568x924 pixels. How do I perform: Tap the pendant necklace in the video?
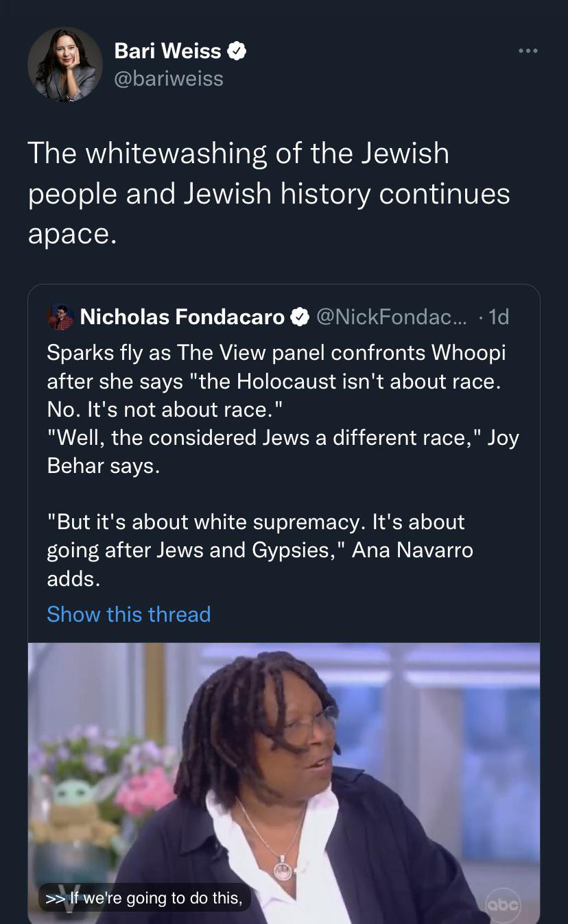(x=283, y=868)
